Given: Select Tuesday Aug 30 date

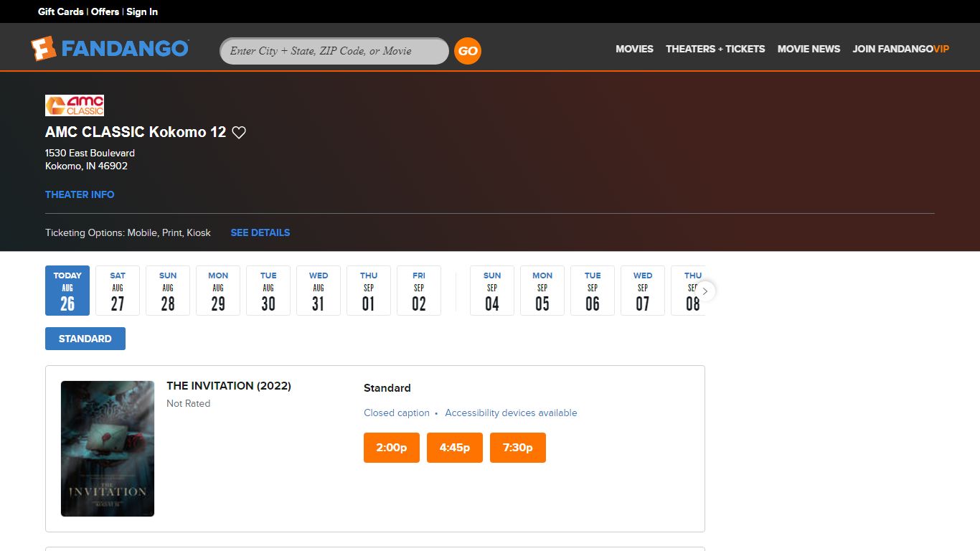Looking at the screenshot, I should coord(268,291).
